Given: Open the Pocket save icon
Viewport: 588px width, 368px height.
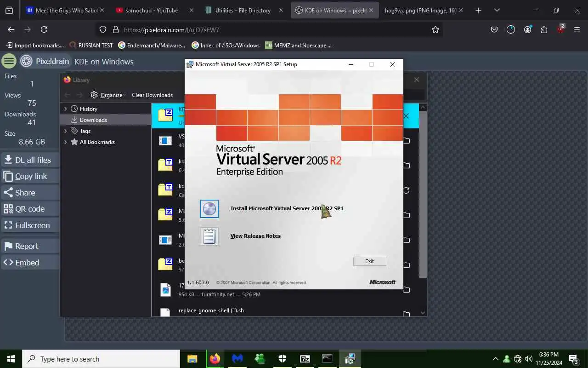Looking at the screenshot, I should pyautogui.click(x=494, y=29).
